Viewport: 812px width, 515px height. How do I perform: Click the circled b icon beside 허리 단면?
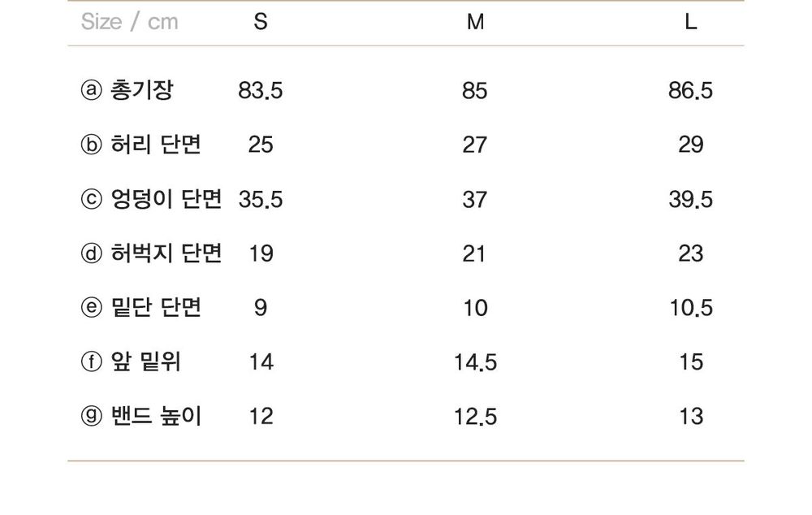(92, 145)
